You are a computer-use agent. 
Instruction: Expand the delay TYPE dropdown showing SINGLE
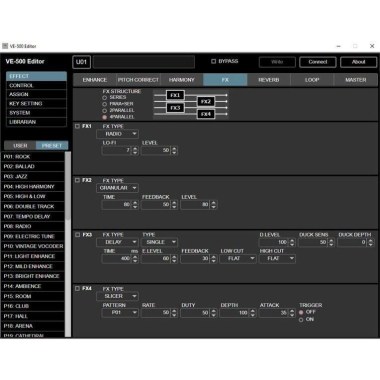pos(160,242)
